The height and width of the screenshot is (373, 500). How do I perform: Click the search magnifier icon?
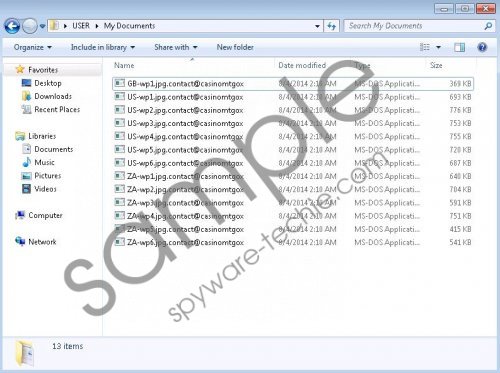[488, 26]
